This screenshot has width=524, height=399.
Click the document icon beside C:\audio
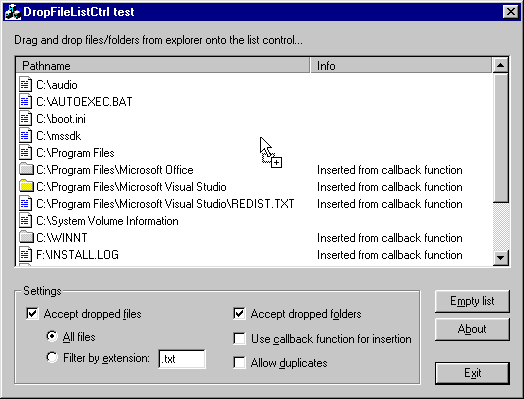(x=25, y=85)
